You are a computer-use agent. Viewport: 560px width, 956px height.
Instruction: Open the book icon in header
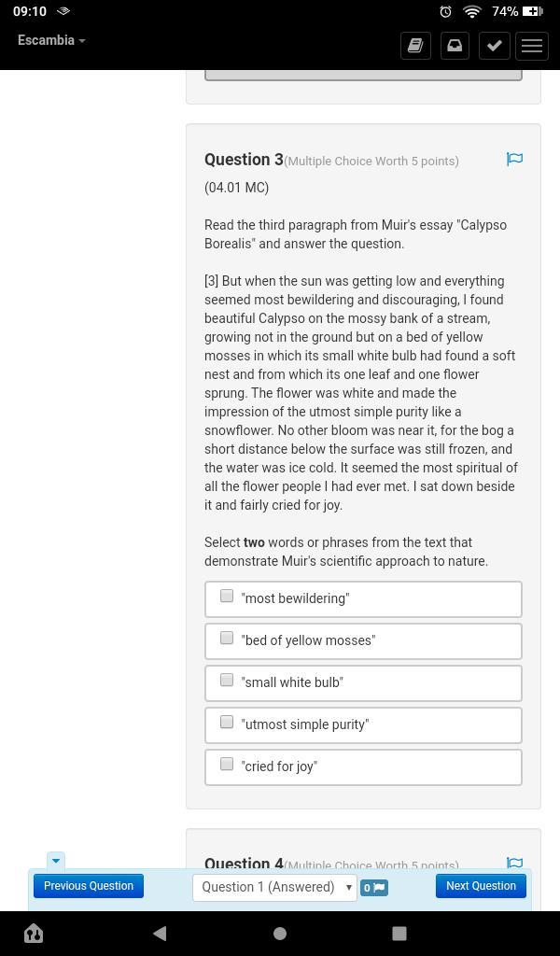(x=415, y=45)
